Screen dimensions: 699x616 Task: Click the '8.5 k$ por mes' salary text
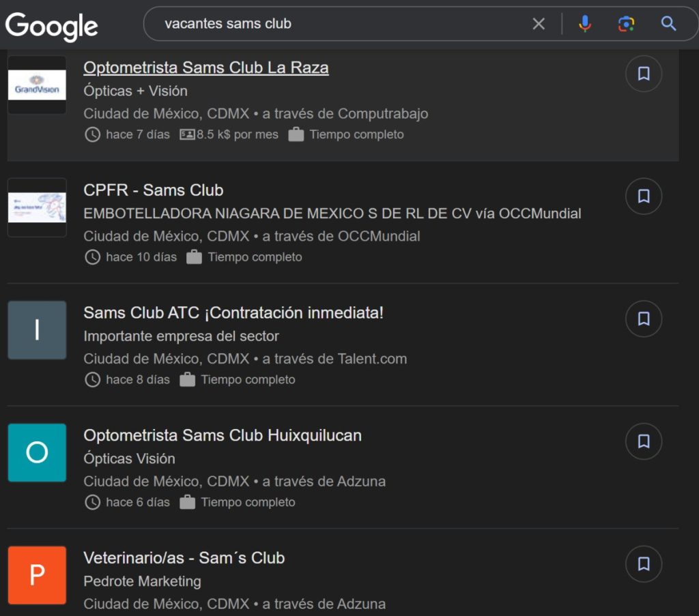tap(238, 134)
